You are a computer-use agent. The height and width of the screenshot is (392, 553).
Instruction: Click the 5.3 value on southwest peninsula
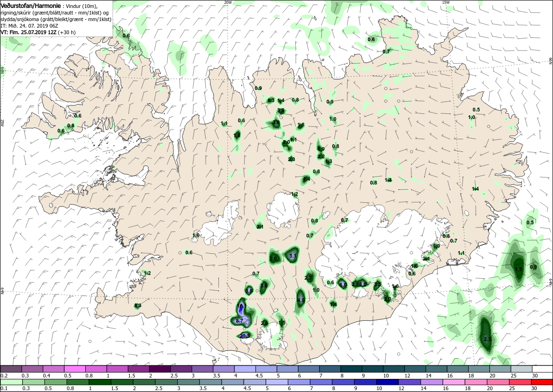[x=138, y=305]
